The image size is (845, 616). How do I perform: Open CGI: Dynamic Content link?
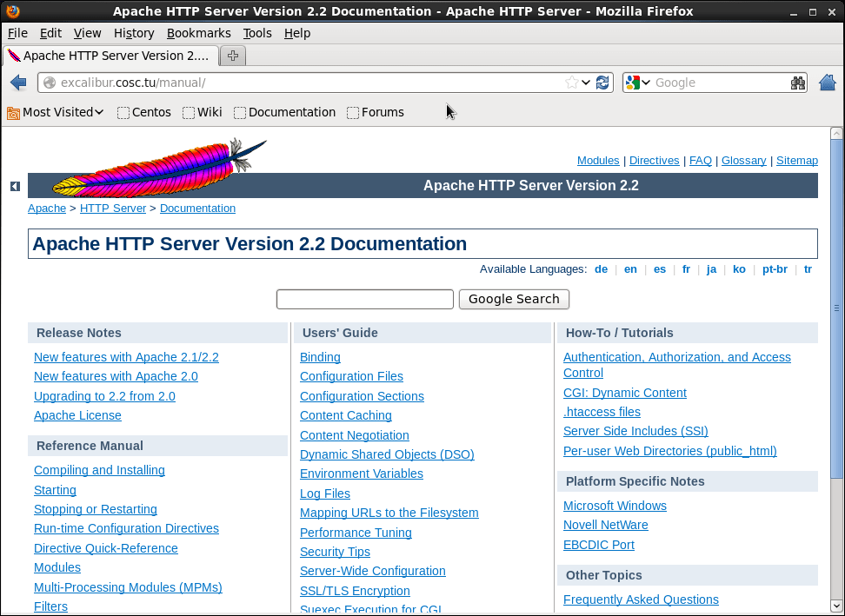pyautogui.click(x=625, y=393)
